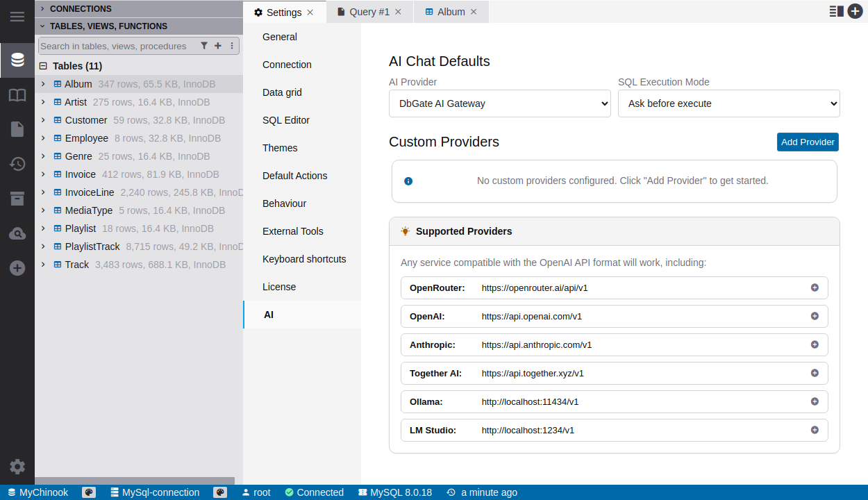Click the palette icon beside MyChinook

[89, 492]
